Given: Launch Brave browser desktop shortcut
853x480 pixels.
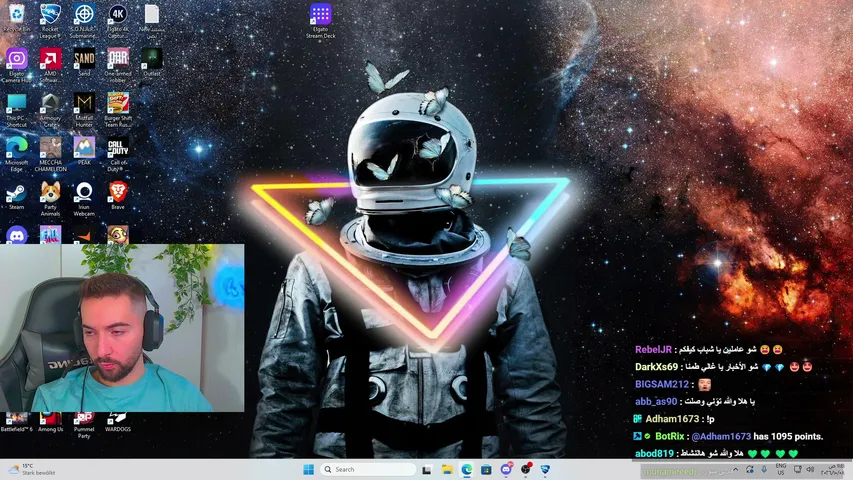Looking at the screenshot, I should [x=118, y=196].
